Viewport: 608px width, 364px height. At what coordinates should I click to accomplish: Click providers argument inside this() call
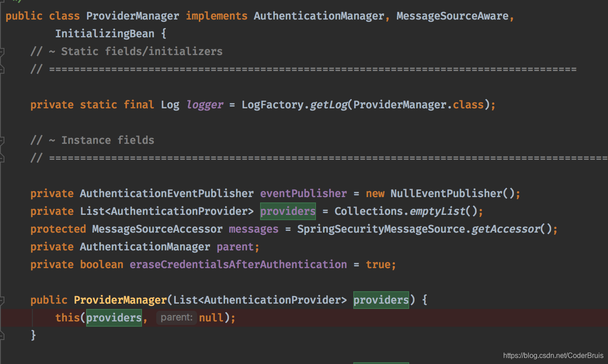[114, 318]
